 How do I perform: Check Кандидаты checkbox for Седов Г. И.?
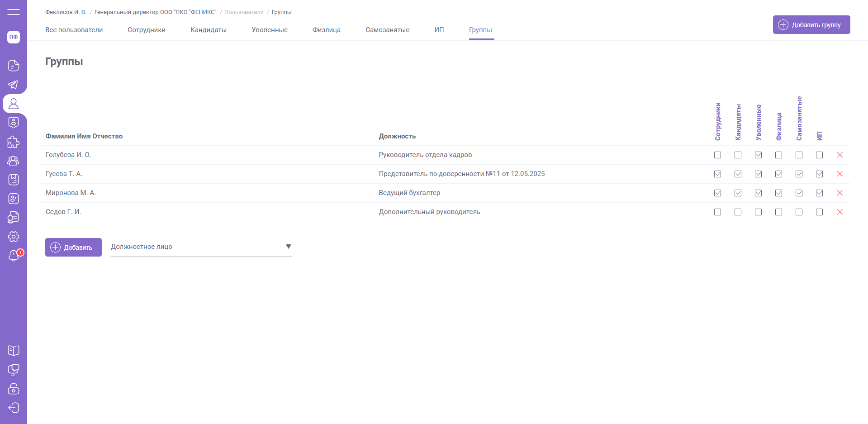[x=738, y=212]
